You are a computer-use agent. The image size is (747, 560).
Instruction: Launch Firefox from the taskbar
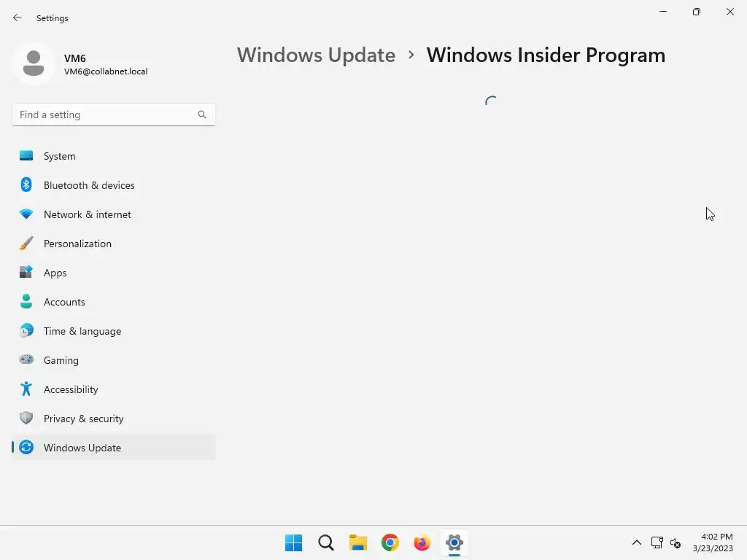[422, 542]
